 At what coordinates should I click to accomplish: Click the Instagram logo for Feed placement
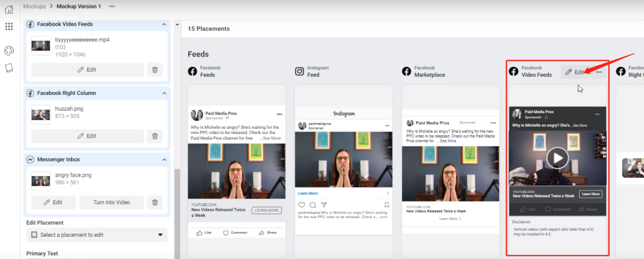tap(300, 72)
